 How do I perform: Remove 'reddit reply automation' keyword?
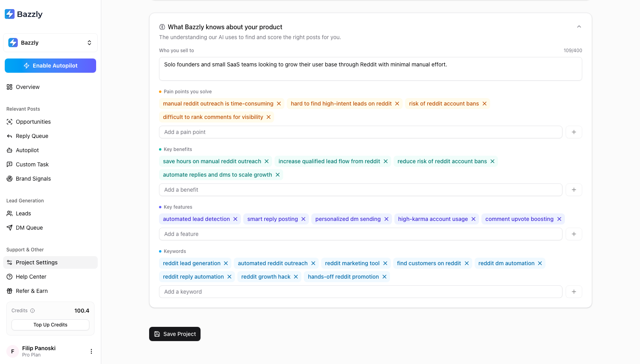pos(229,277)
